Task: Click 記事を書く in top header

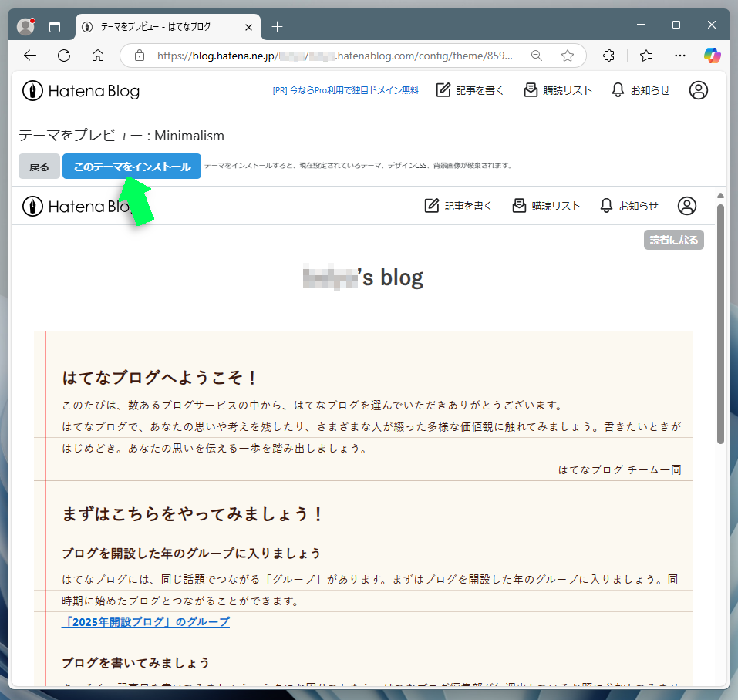Action: point(470,90)
